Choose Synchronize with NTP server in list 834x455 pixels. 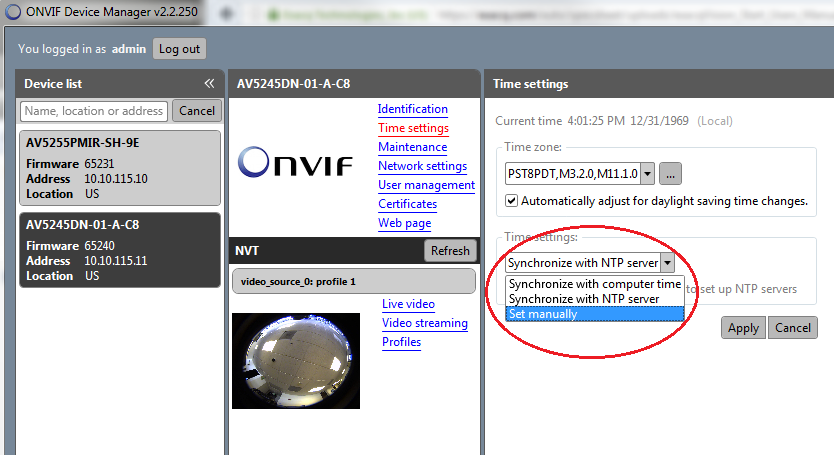(595, 299)
